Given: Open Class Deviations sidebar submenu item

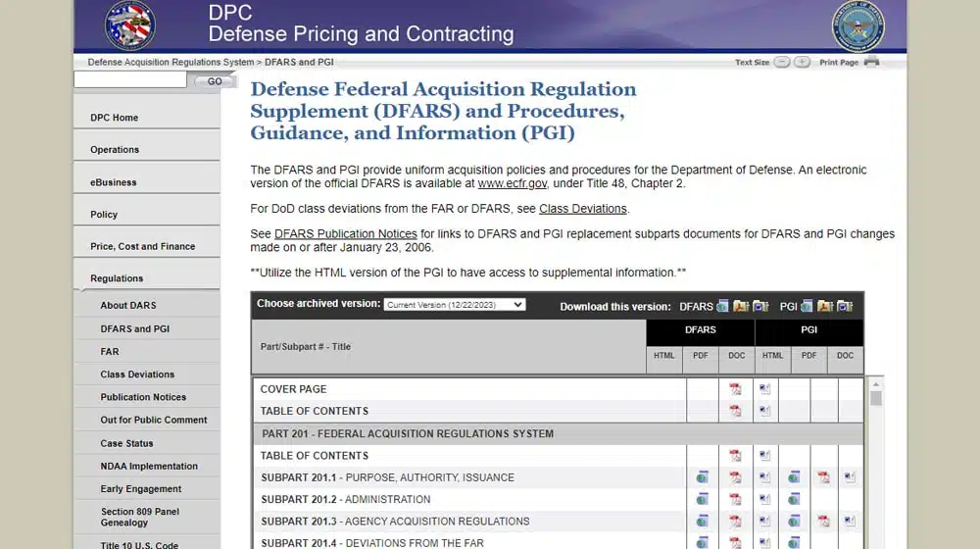Looking at the screenshot, I should click(137, 374).
